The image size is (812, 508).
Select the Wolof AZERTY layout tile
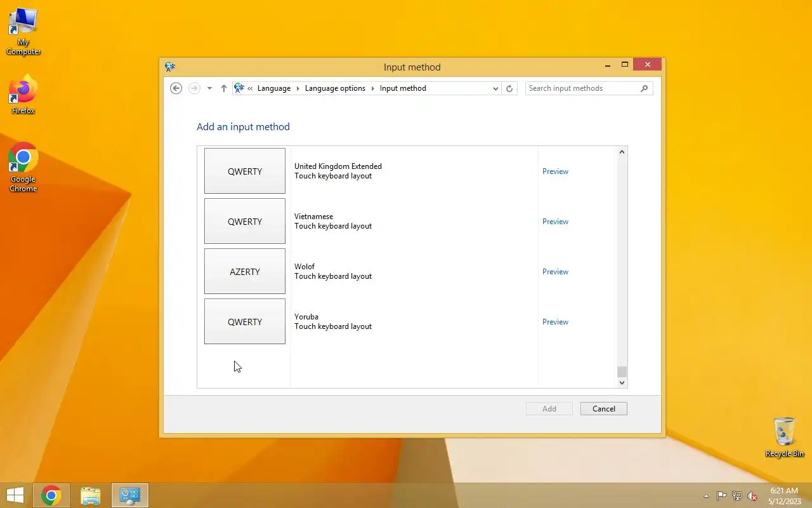(245, 271)
